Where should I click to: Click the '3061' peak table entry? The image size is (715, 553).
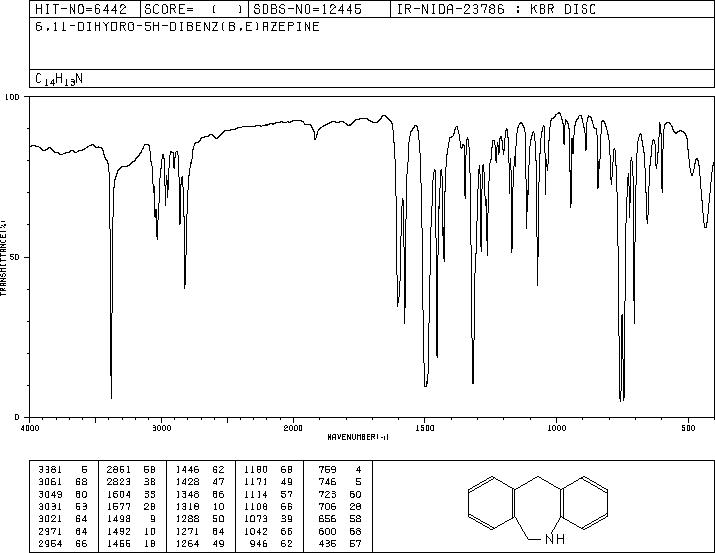[x=50, y=481]
